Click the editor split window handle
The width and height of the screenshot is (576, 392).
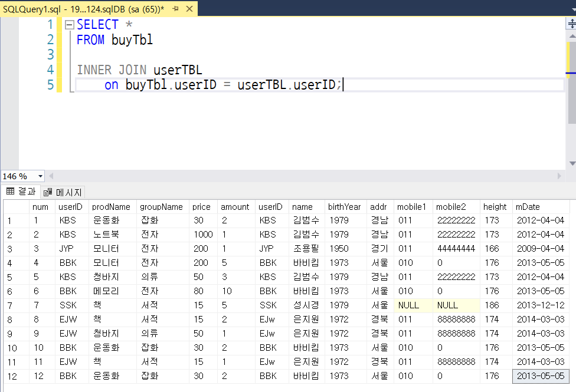pyautogui.click(x=571, y=24)
